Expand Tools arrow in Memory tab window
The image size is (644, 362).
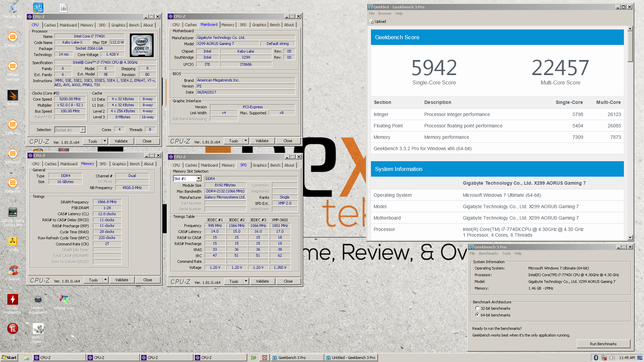pos(105,280)
